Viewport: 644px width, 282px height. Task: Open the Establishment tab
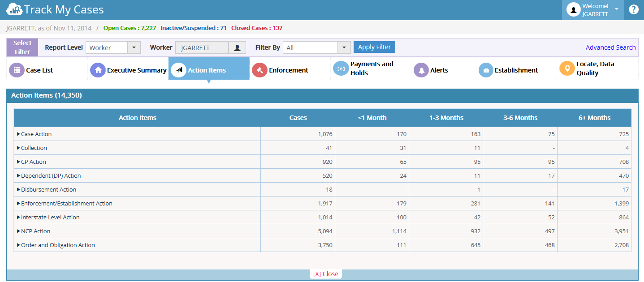516,69
